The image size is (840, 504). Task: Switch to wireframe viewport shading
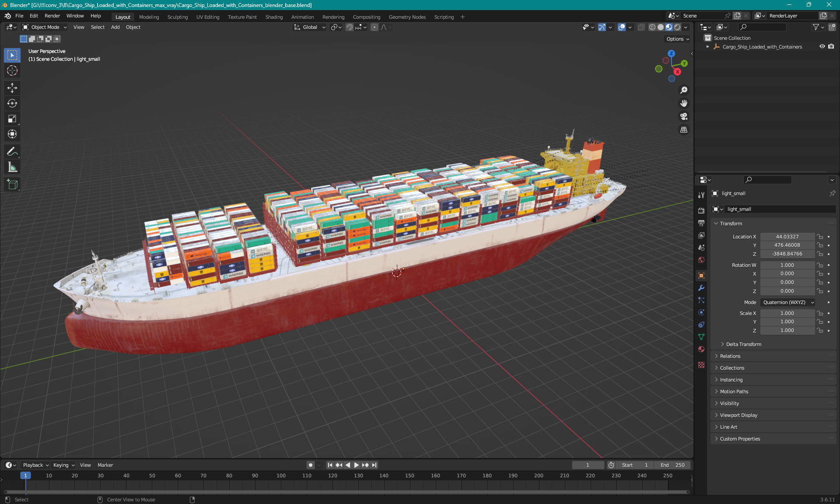coord(652,27)
